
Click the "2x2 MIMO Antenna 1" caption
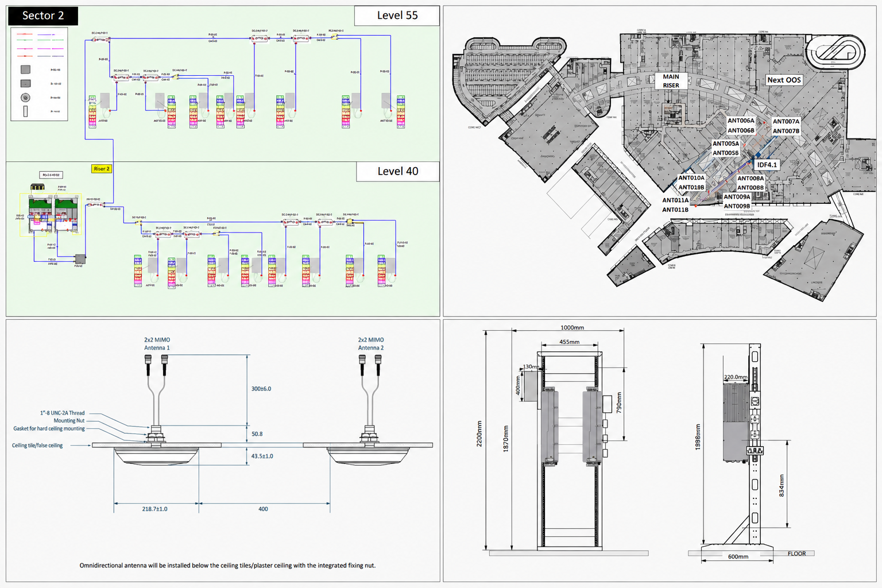(157, 344)
